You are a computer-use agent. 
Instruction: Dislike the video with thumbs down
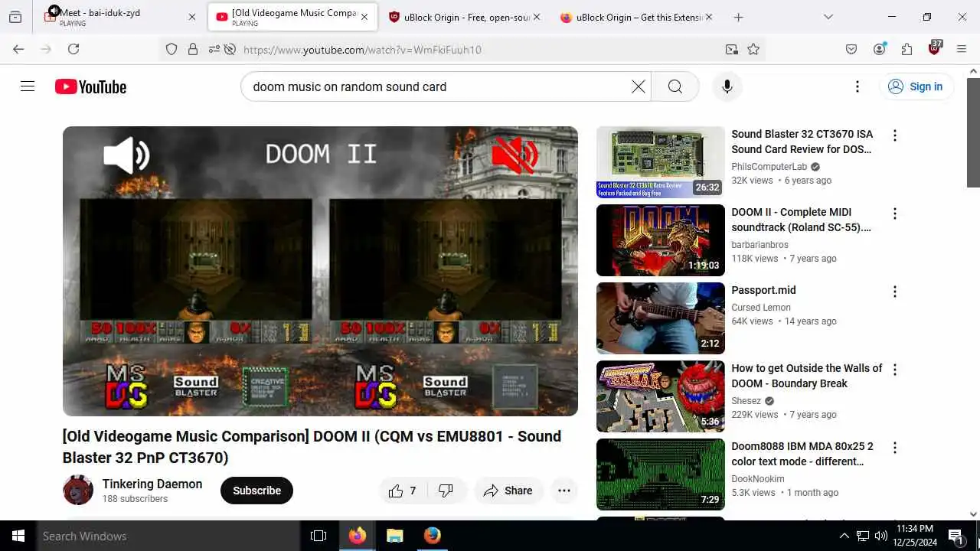point(446,491)
